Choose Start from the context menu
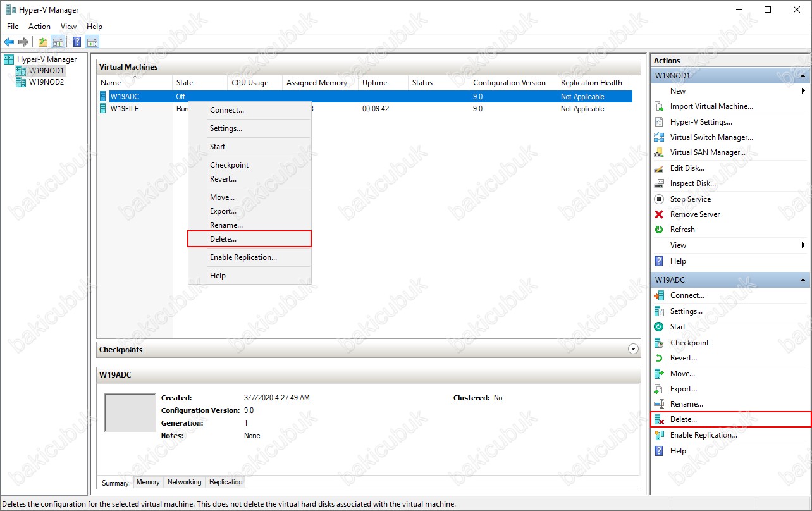Image resolution: width=812 pixels, height=511 pixels. tap(250, 147)
